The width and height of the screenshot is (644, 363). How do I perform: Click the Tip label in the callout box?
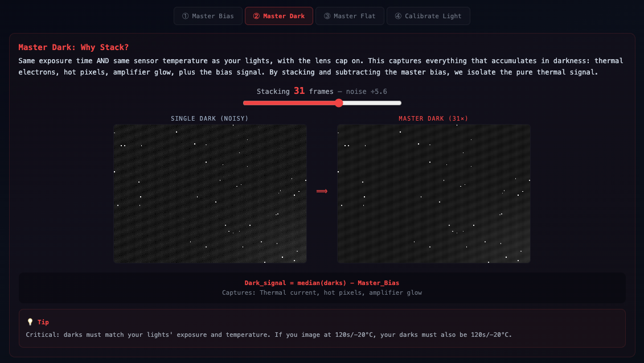point(43,322)
